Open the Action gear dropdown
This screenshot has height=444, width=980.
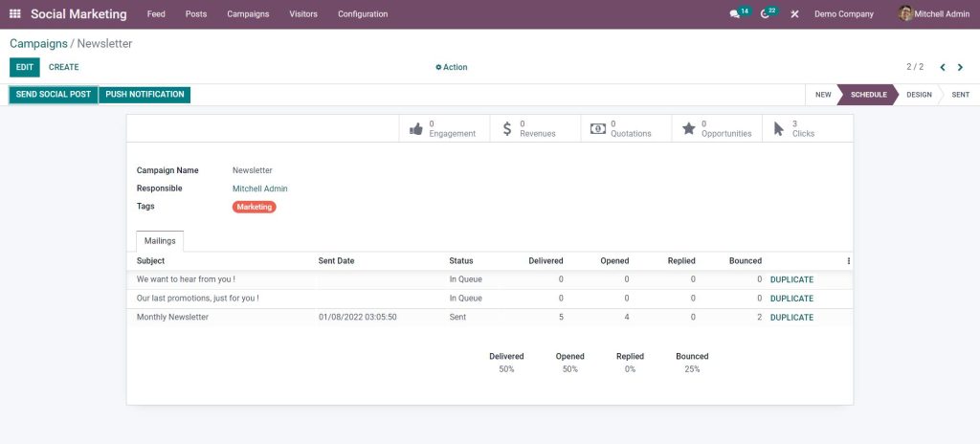(x=452, y=67)
